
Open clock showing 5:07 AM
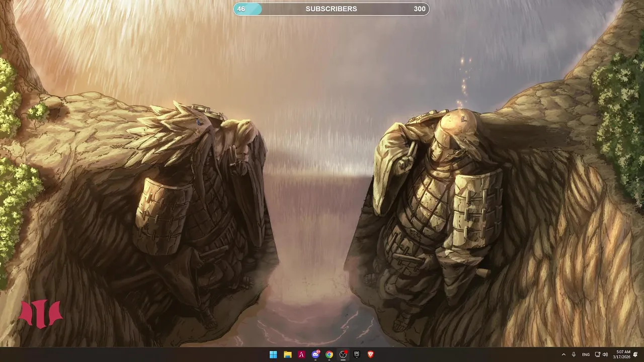tap(621, 354)
